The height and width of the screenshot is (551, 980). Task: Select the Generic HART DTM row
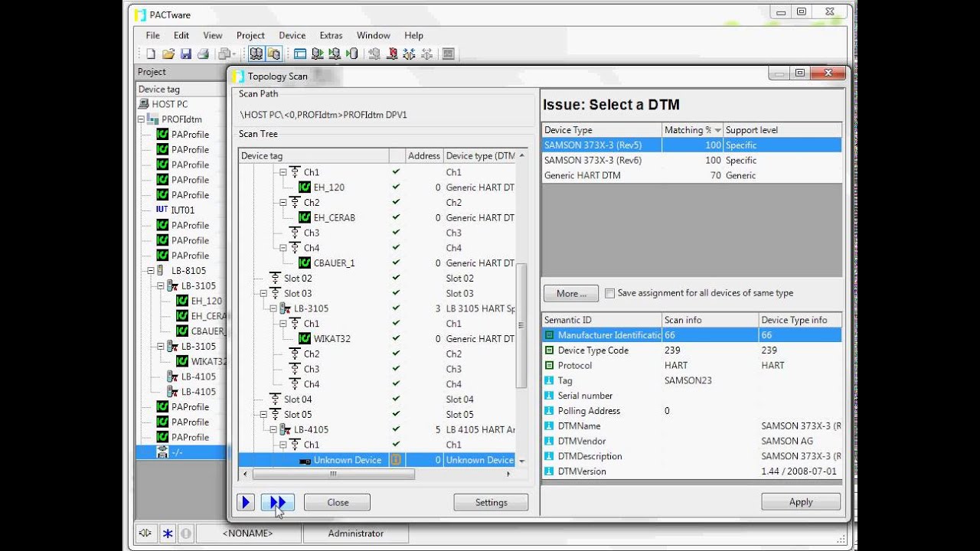point(692,175)
